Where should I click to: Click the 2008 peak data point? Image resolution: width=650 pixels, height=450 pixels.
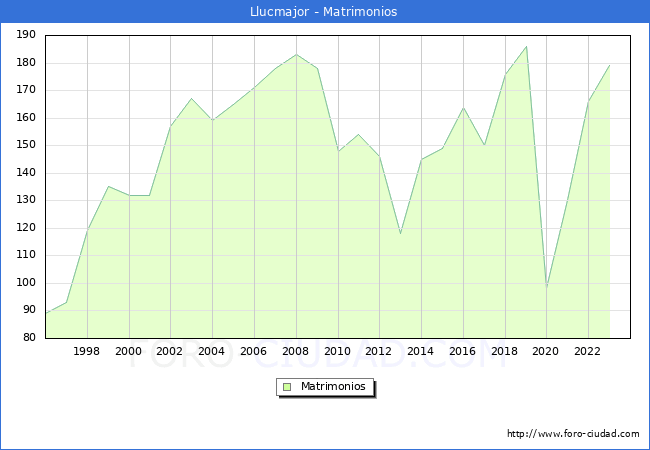tap(296, 54)
